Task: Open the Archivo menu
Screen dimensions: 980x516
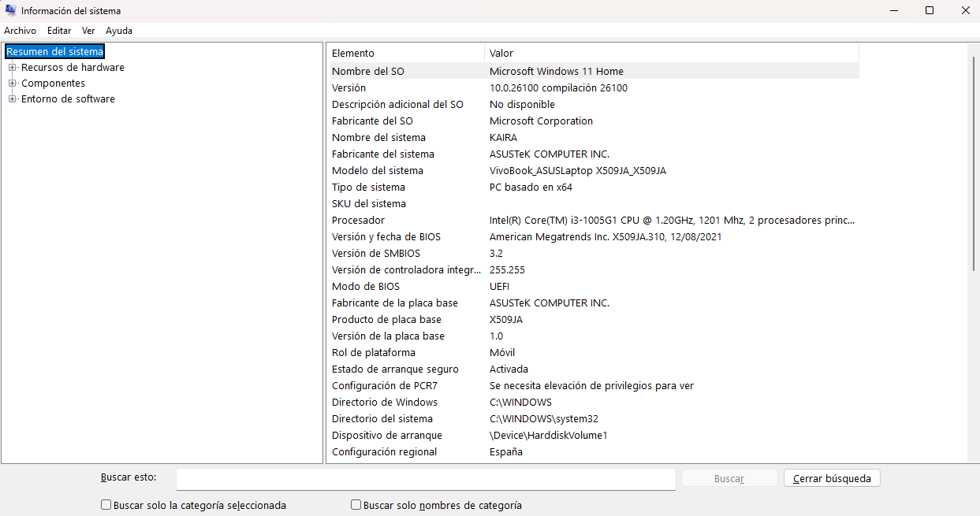Action: tap(20, 31)
